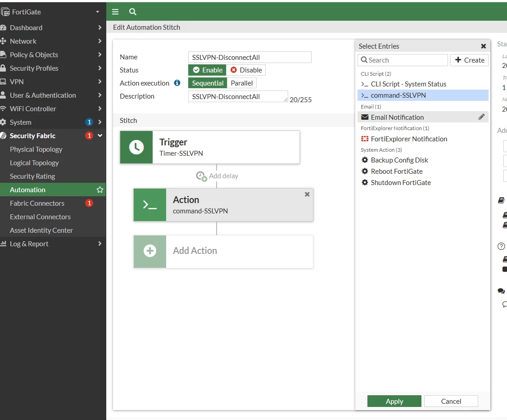Expand the Dashboard menu chevron
507x420 pixels.
[x=100, y=28]
